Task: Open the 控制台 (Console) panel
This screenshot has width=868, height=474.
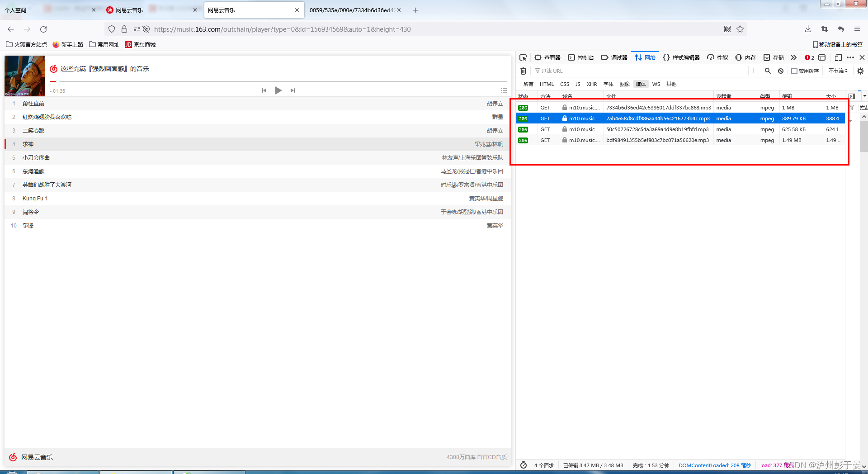Action: tap(581, 57)
